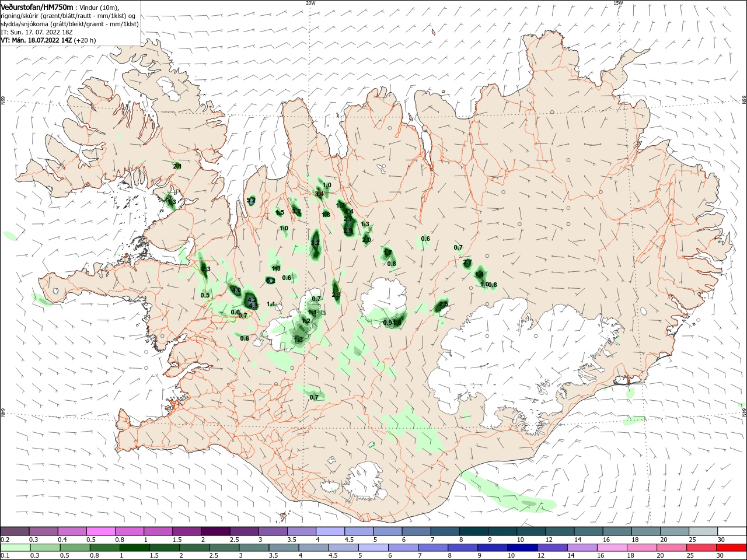Click the 2.9 precipitation value
The image size is (747, 560).
[x=348, y=232]
